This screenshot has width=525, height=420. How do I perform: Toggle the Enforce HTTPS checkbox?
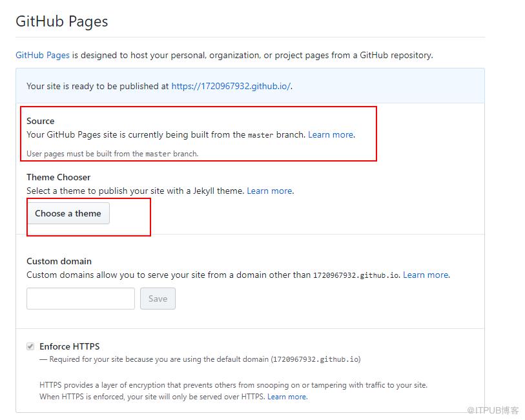(30, 346)
